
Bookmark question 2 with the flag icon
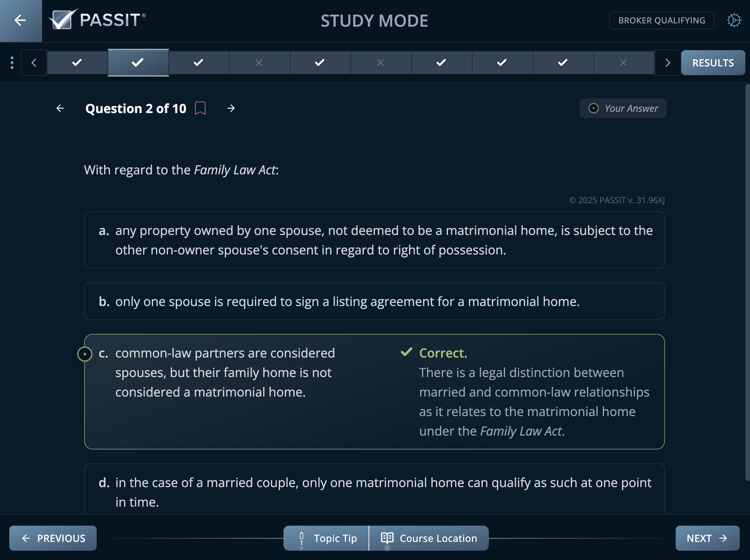(x=200, y=108)
